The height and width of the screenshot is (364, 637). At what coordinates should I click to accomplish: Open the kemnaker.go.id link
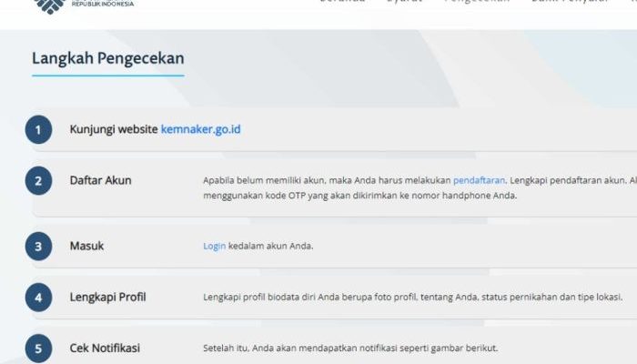pos(201,129)
